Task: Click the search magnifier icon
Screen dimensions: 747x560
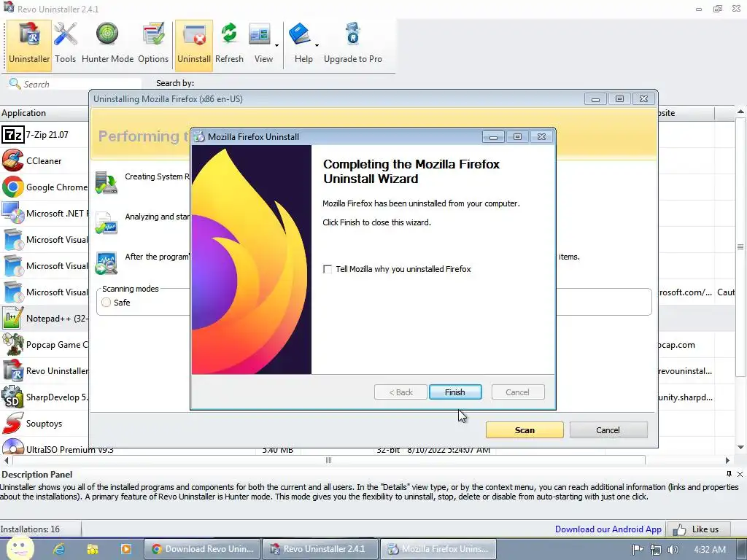Action: (15, 84)
